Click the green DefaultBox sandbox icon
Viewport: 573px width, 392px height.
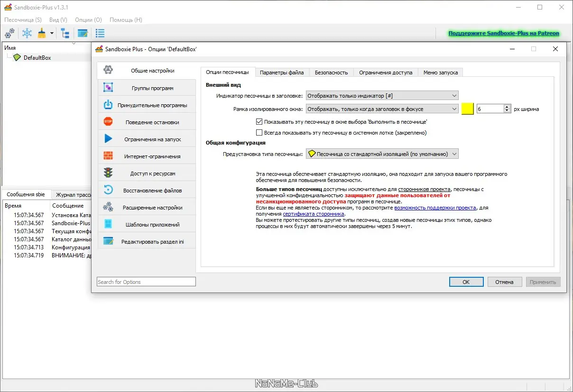pyautogui.click(x=18, y=57)
